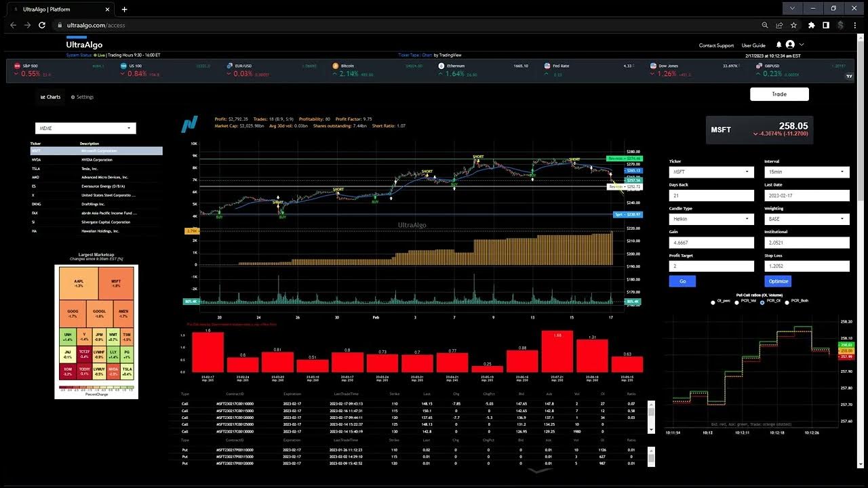Click the Institutional input field
Viewport: 868px width, 488px height.
tap(807, 243)
